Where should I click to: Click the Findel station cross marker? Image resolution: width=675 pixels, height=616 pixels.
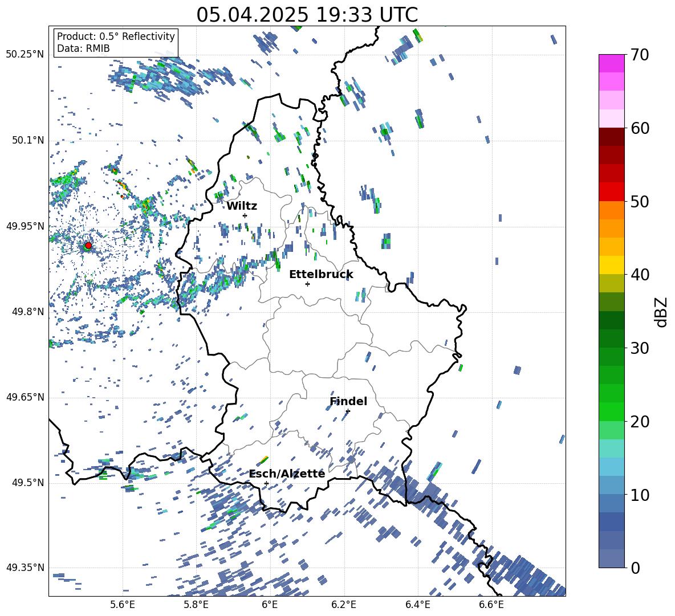pyautogui.click(x=348, y=411)
